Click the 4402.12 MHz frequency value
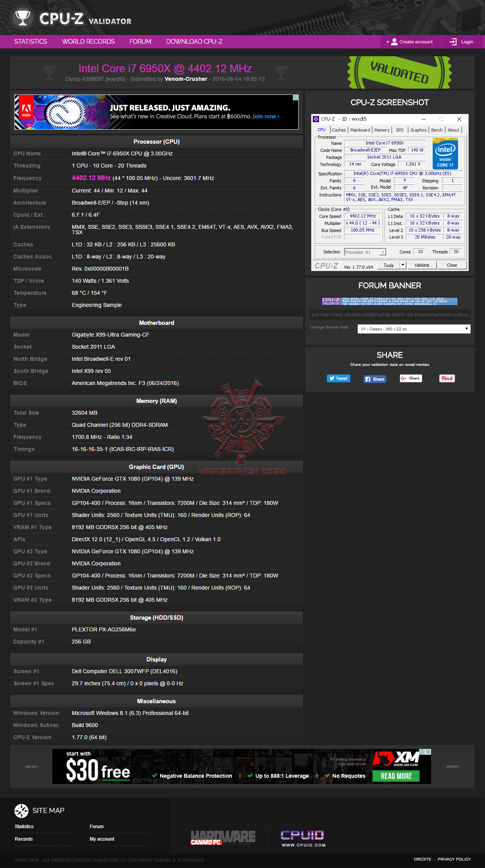The image size is (485, 868). click(x=91, y=178)
